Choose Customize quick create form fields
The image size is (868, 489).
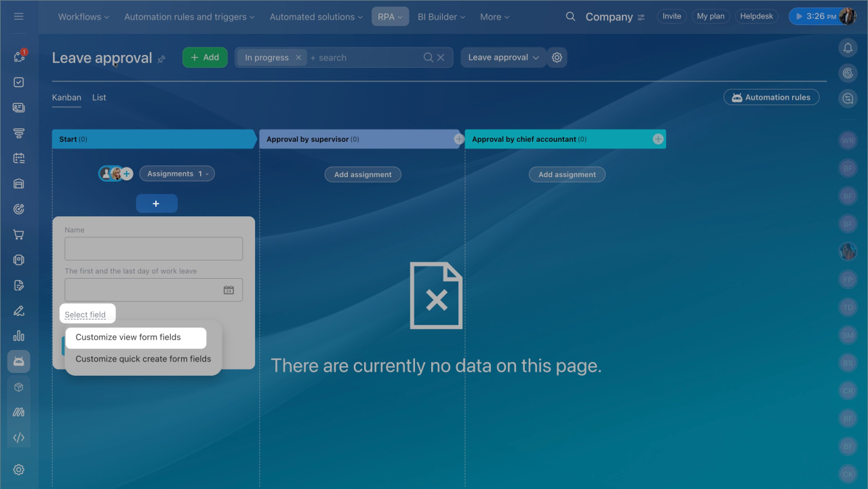click(143, 359)
